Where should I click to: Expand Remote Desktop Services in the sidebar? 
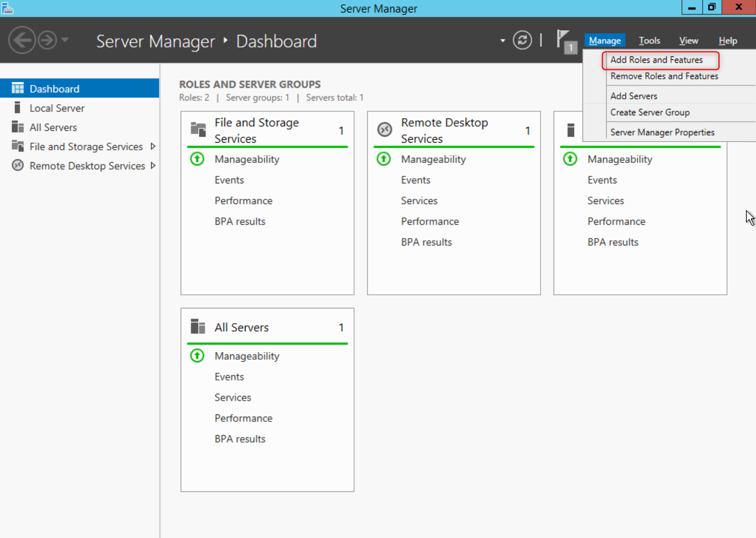point(153,166)
